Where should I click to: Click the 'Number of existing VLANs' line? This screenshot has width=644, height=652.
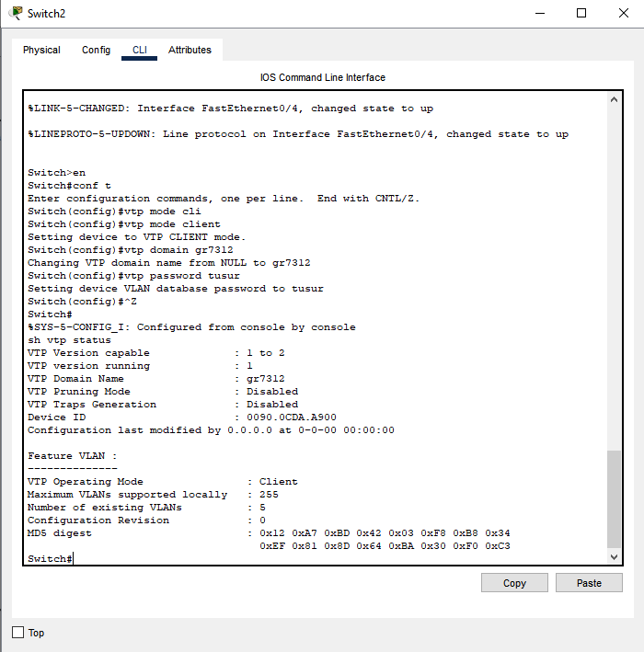coord(146,508)
